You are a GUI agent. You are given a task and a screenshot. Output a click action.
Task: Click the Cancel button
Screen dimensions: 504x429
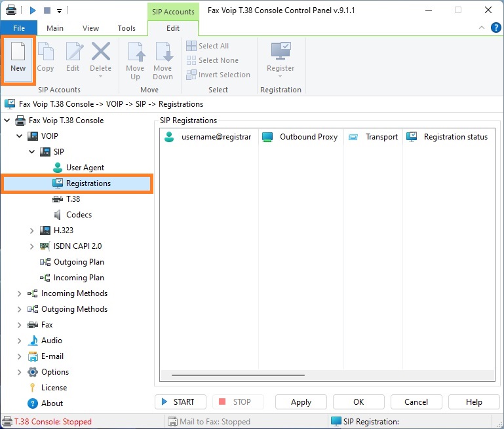[x=416, y=402]
